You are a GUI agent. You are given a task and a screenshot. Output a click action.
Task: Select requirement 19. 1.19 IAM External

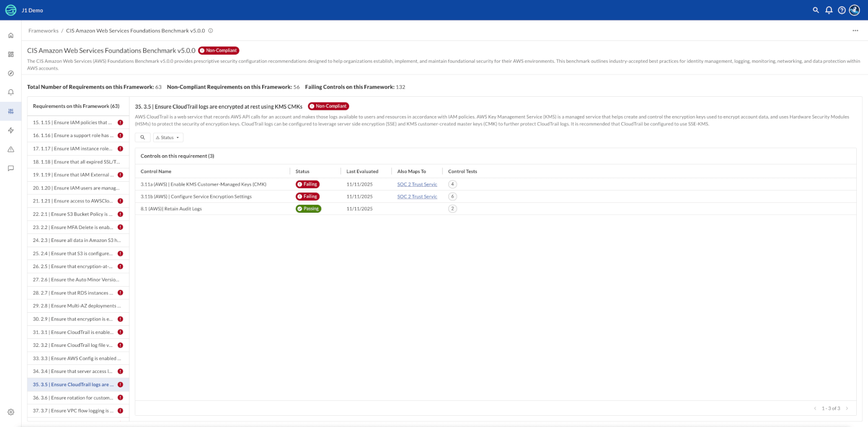click(x=78, y=174)
